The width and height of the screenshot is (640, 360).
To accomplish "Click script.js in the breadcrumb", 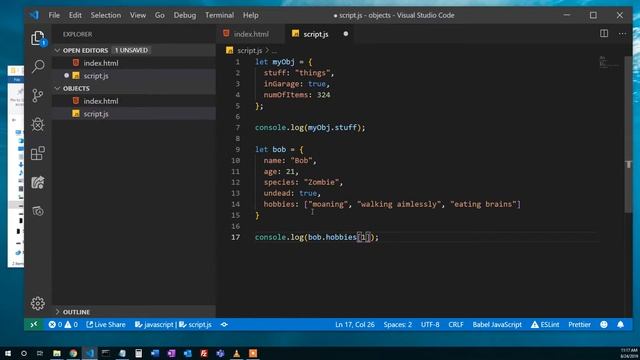I will [x=249, y=50].
